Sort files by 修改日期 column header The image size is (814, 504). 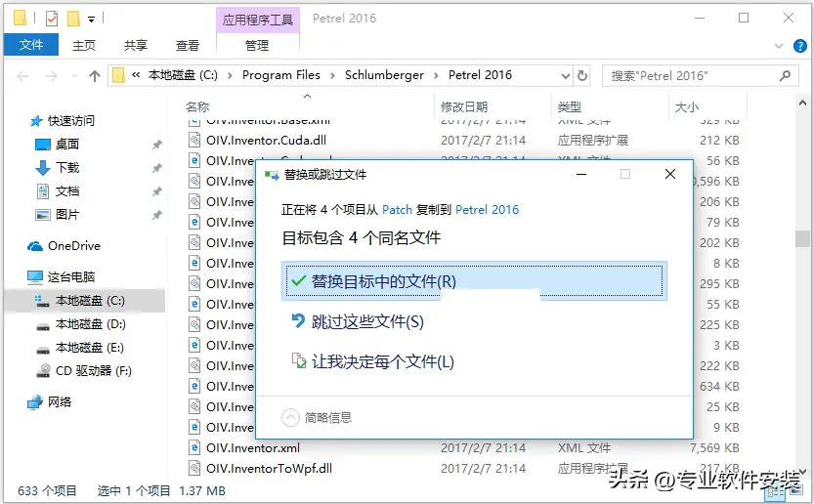463,106
